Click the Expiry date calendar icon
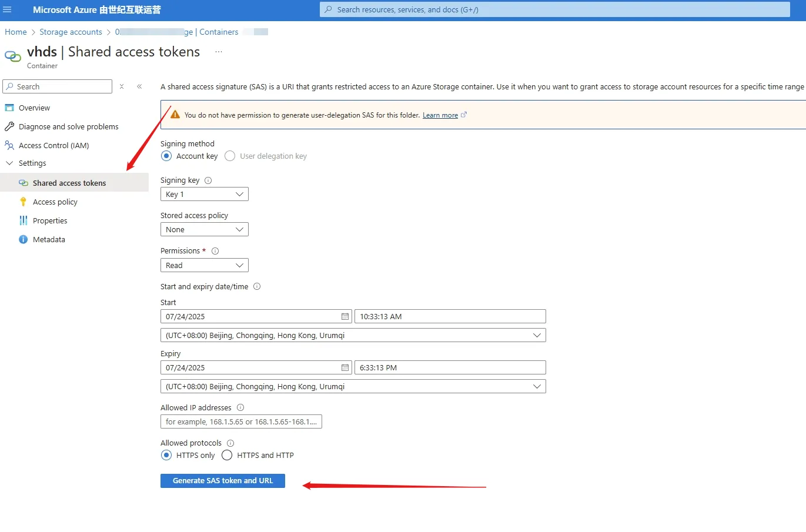This screenshot has height=532, width=806. click(x=345, y=367)
